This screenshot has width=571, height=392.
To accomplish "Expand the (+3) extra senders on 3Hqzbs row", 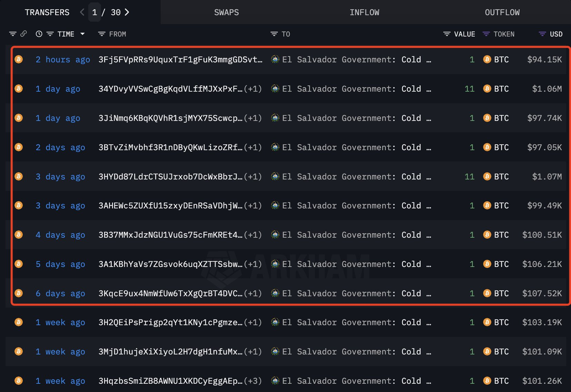I will (x=253, y=381).
